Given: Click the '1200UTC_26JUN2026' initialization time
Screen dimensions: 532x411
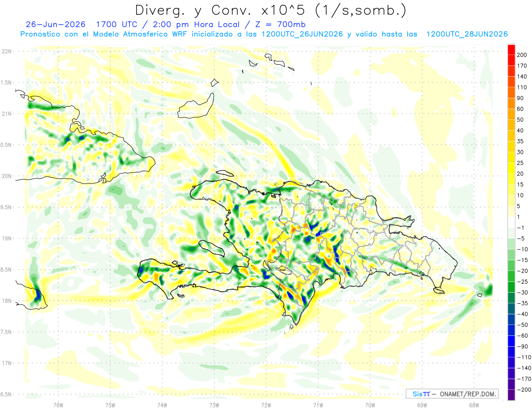Looking at the screenshot, I should pos(302,34).
